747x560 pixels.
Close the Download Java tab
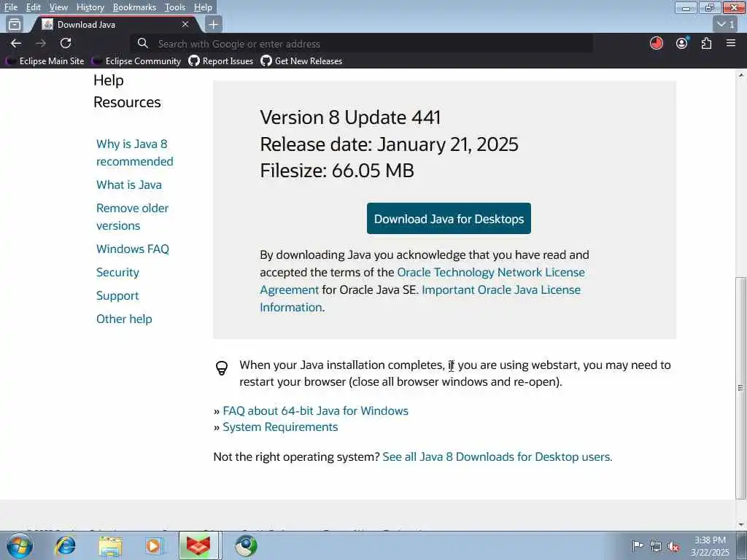[185, 24]
